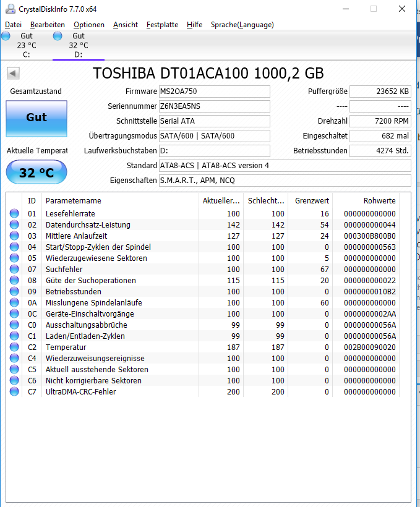
Task: Click the status icon for Mittlere Anlaufzeit
Action: click(14, 236)
